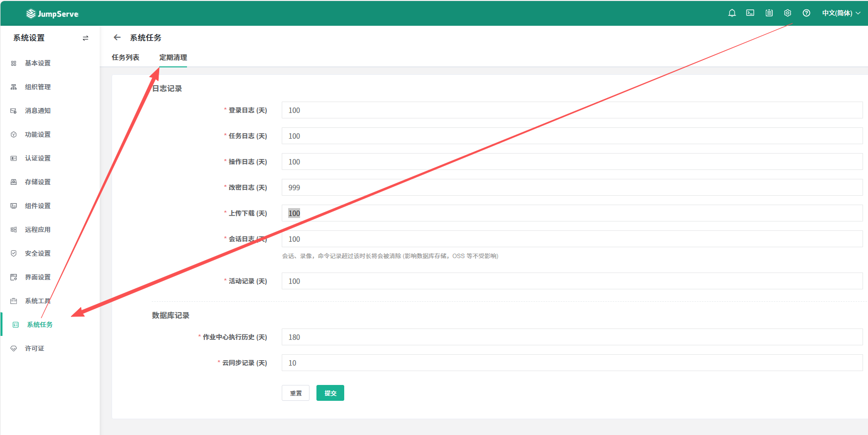Switch to the 任务列表 tab

[x=125, y=57]
